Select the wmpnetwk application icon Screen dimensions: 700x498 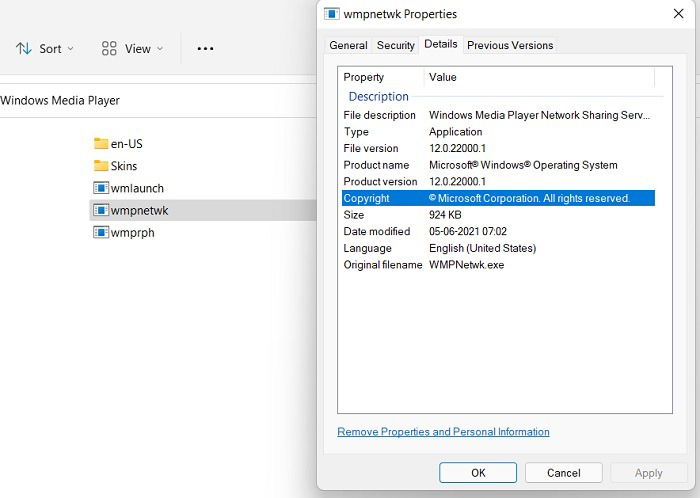[x=101, y=210]
